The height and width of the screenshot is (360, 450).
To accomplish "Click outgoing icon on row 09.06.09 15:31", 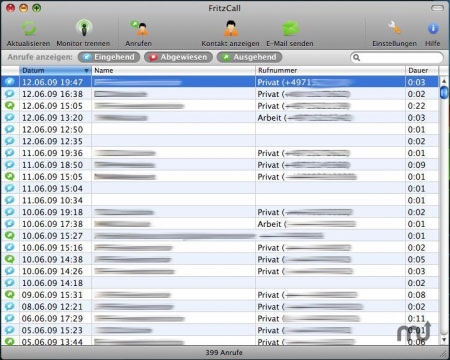I will pyautogui.click(x=10, y=295).
